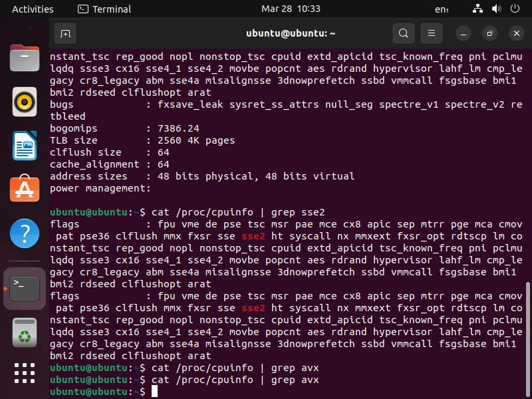
Task: Open volume control in top bar
Action: [x=496, y=9]
